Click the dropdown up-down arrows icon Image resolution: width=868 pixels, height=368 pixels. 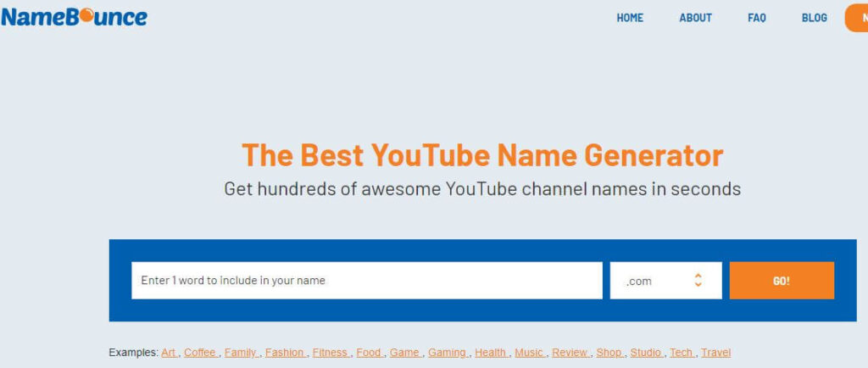698,280
